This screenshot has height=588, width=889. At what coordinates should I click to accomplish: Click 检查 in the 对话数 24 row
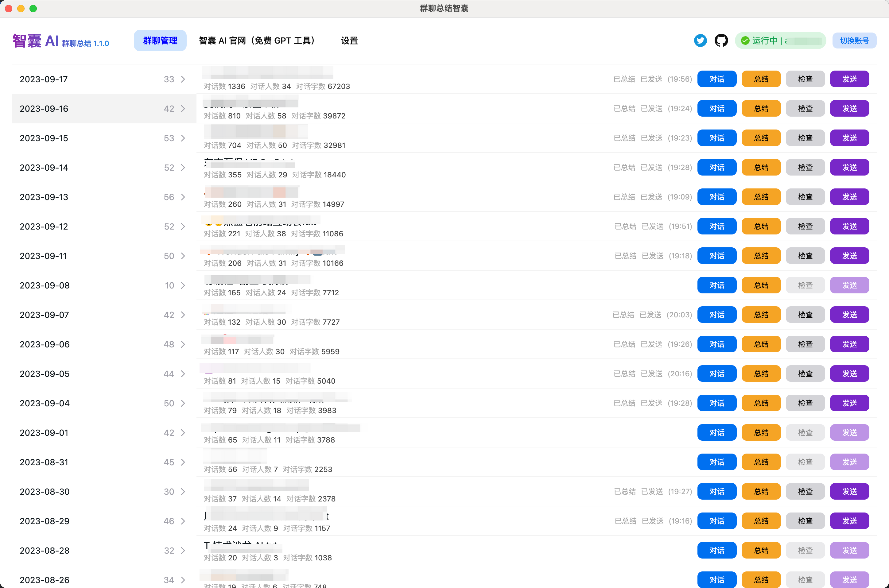click(x=805, y=521)
